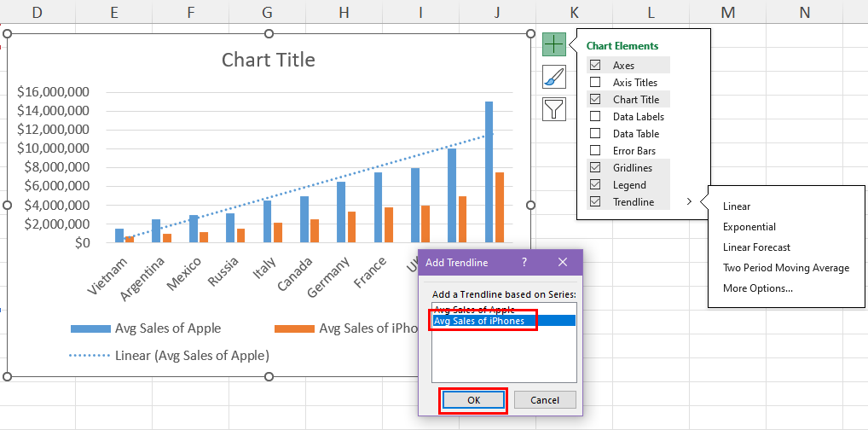
Task: Select the Chart Title text in chart
Action: point(269,59)
